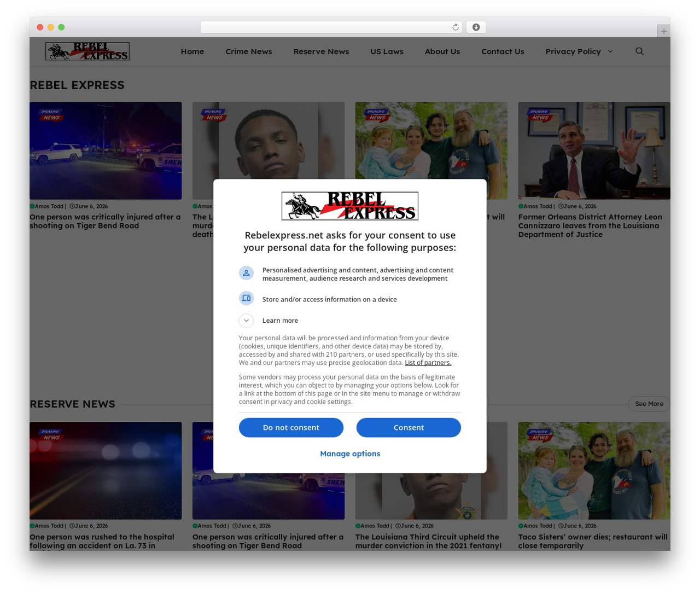Open the site search magnifier icon
Screen dimensions: 700x593
[639, 51]
